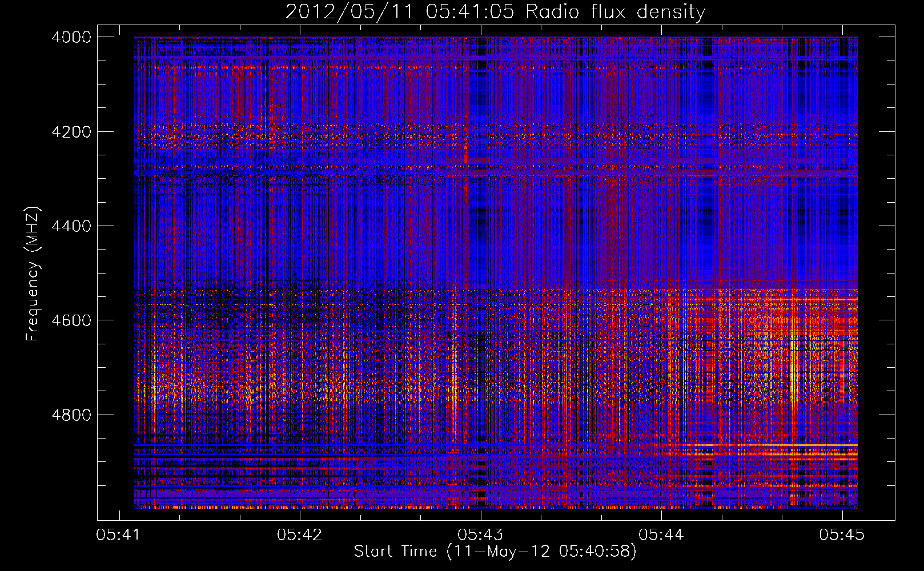Image resolution: width=924 pixels, height=571 pixels.
Task: Click the 4800 frequency tick label
Action: coord(71,415)
